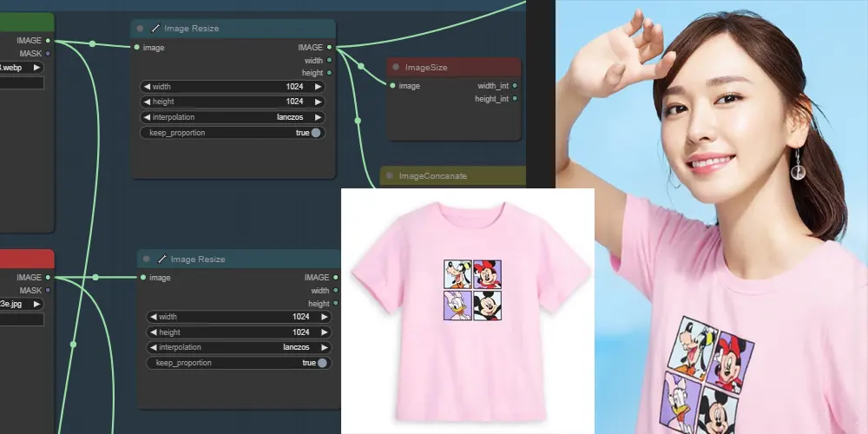Click upload field below .webp filename
This screenshot has height=434, width=868.
(22, 83)
